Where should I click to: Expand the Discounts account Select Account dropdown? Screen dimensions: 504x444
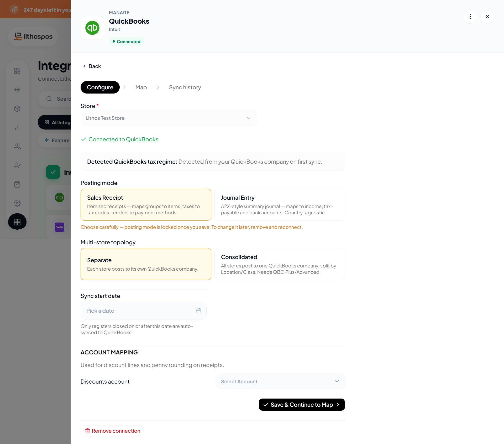pyautogui.click(x=280, y=381)
